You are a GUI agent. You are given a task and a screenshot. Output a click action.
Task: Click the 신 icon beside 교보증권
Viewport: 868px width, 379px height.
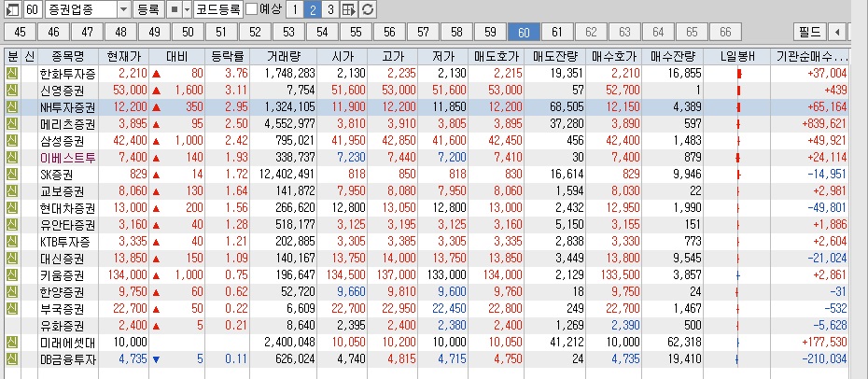pyautogui.click(x=13, y=191)
